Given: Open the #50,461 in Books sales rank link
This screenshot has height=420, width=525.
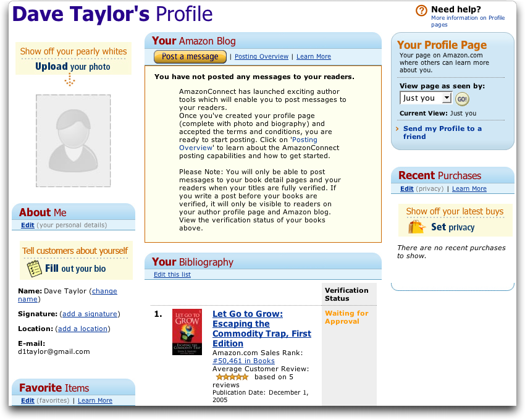Looking at the screenshot, I should point(244,361).
